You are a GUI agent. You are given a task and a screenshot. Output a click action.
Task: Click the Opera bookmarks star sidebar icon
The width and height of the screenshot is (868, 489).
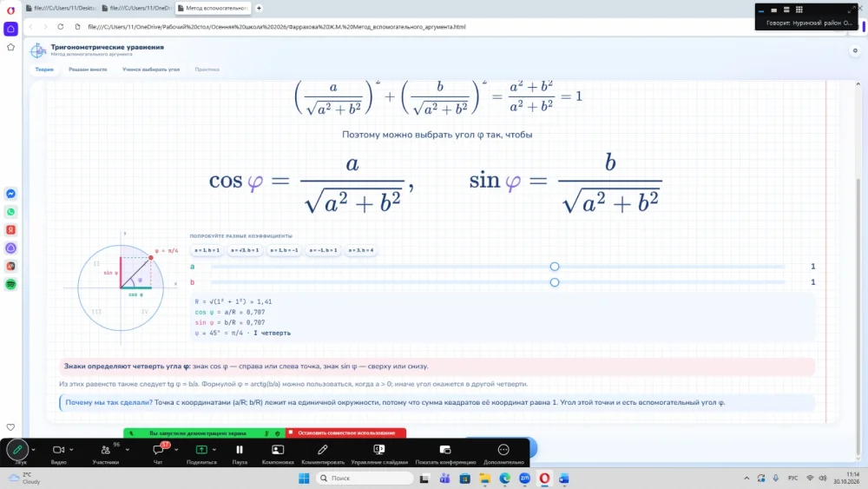click(x=10, y=47)
